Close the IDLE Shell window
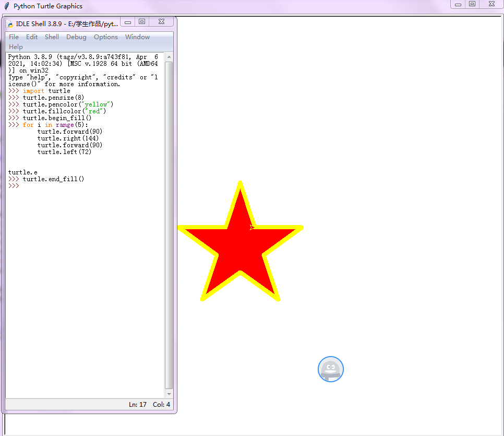 (161, 22)
